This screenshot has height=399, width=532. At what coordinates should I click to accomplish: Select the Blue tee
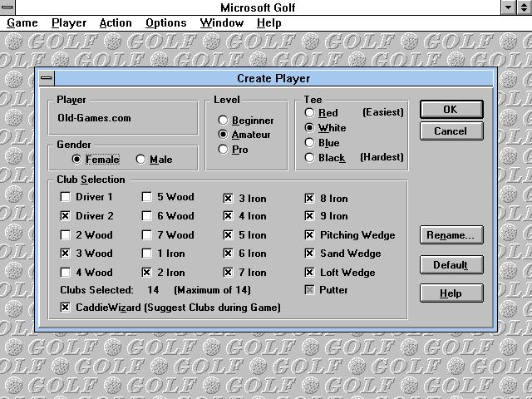click(x=323, y=142)
